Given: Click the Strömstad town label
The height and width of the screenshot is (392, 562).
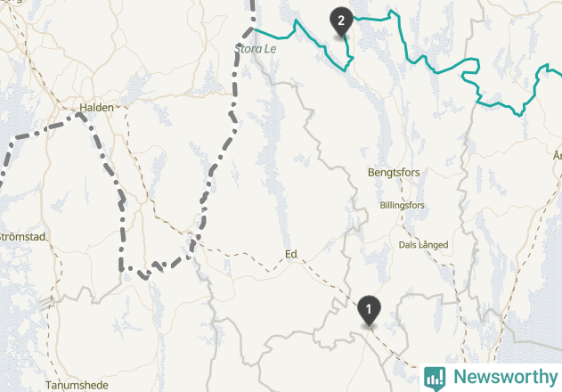Looking at the screenshot, I should pyautogui.click(x=22, y=237).
